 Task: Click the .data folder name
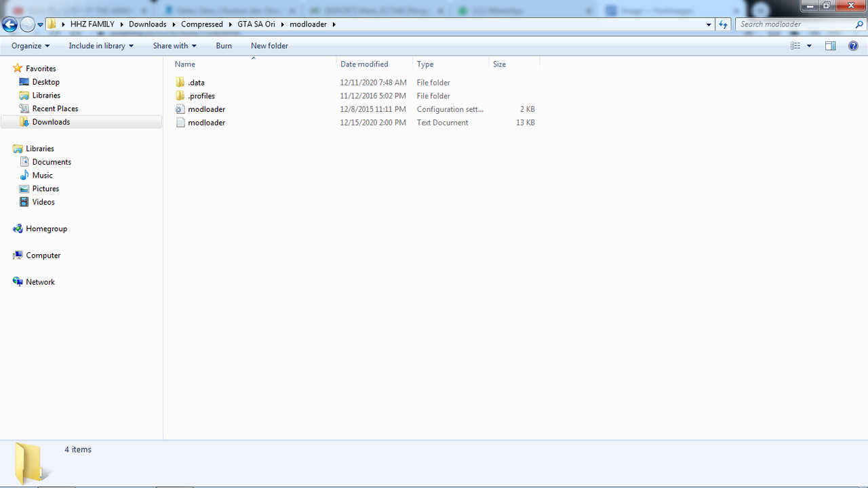[x=196, y=83]
